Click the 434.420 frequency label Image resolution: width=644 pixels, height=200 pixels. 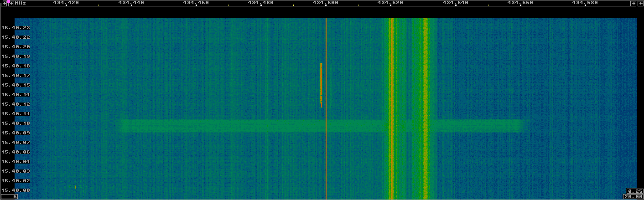[66, 3]
